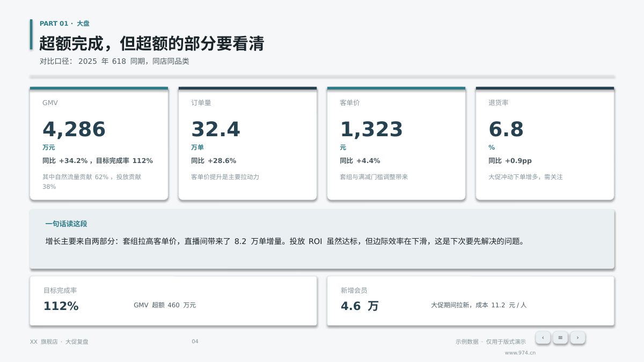Click text 大促期间拉新，成本 11.2 元/人

(479, 305)
